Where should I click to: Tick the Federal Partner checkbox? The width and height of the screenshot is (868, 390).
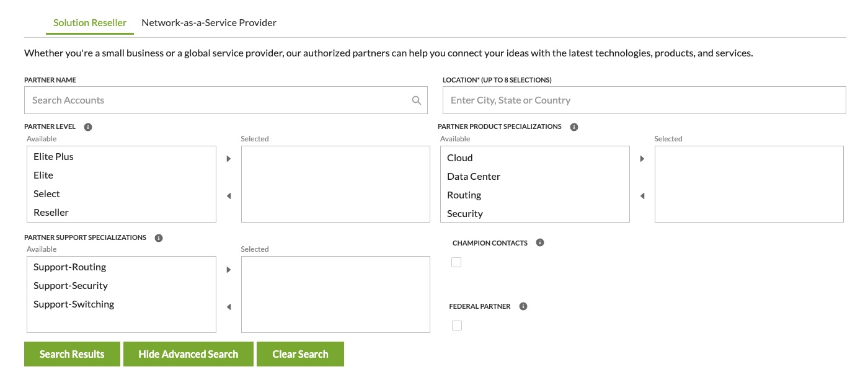tap(457, 326)
